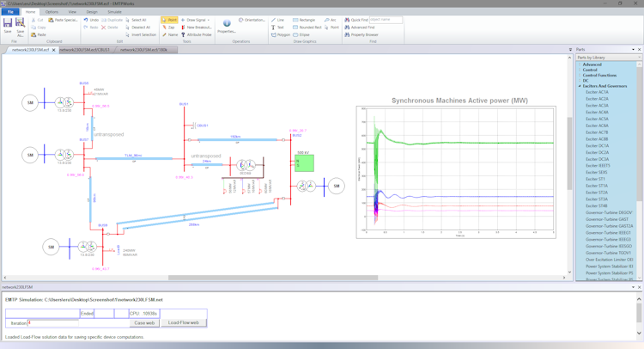The image size is (644, 349).
Task: Click Quick Find in Find group
Action: click(x=356, y=20)
